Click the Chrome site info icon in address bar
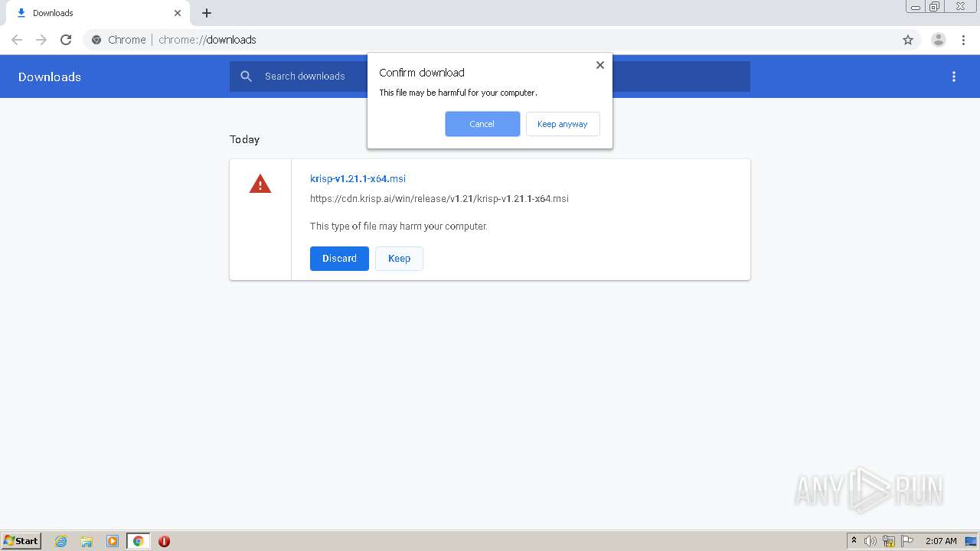This screenshot has width=980, height=551. [96, 40]
